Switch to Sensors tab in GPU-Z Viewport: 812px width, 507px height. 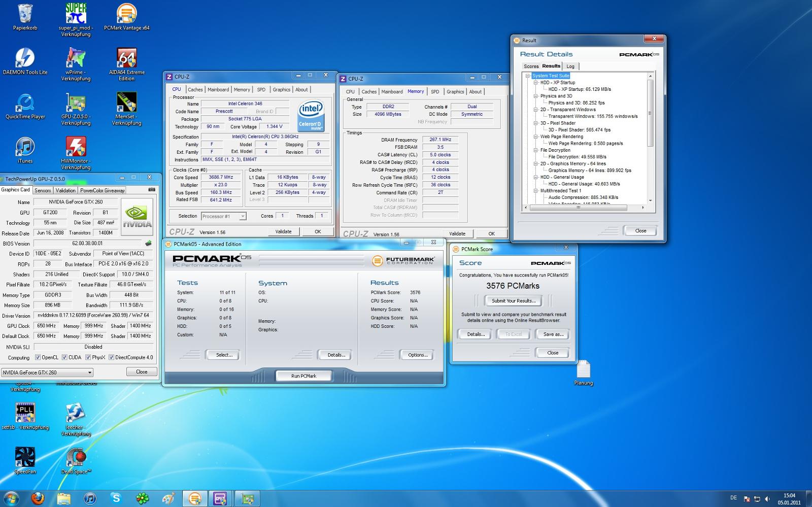coord(43,190)
